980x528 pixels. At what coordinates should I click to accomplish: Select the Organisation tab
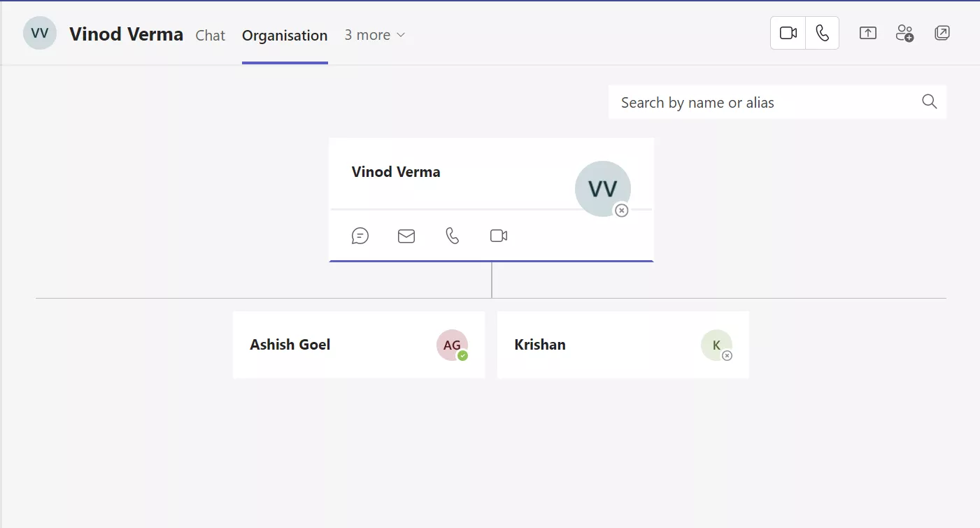point(285,35)
